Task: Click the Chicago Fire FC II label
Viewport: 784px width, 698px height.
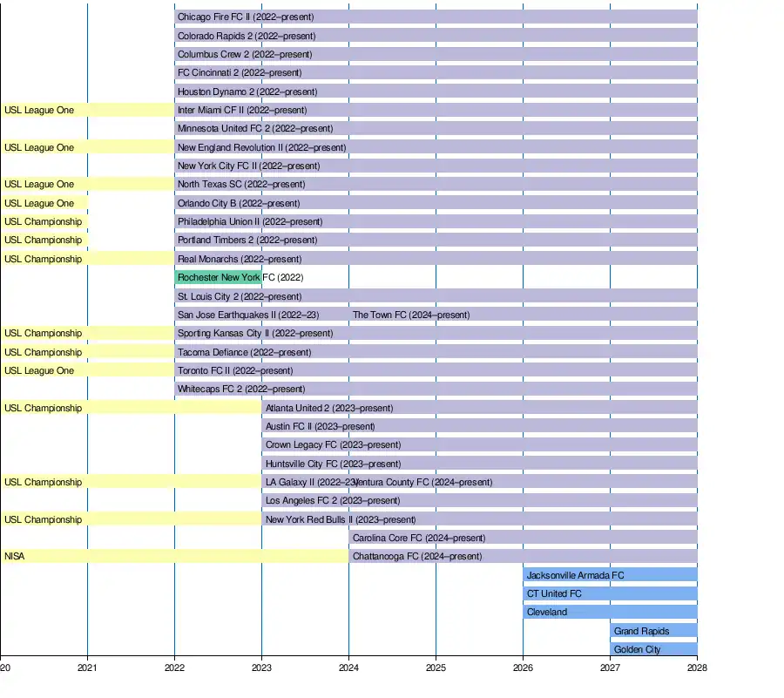Action: [x=246, y=17]
